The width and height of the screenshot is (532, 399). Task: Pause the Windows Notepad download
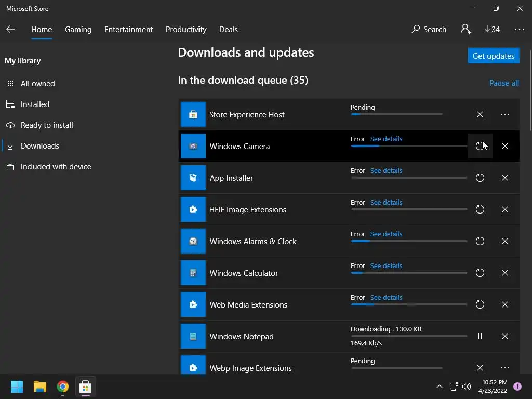[480, 336]
